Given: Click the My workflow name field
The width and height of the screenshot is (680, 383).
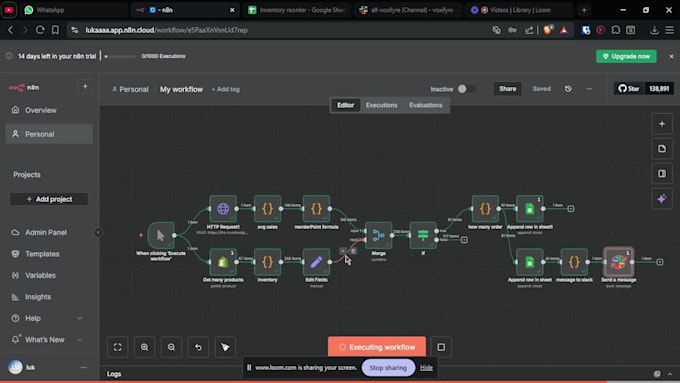Looking at the screenshot, I should pyautogui.click(x=181, y=89).
